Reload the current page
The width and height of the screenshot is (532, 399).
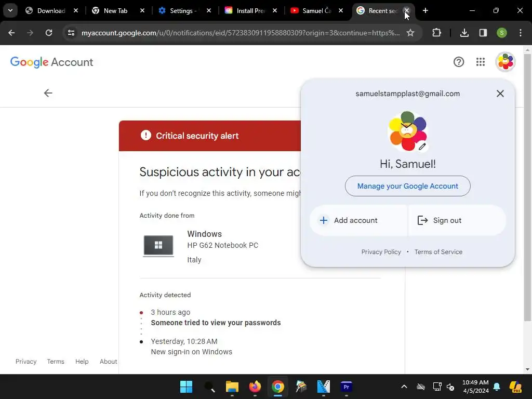(49, 33)
